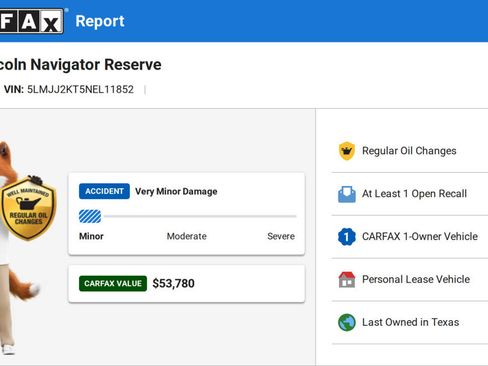Screen dimensions: 488x366
Task: Click the Personal Lease house icon
Action: click(x=347, y=279)
